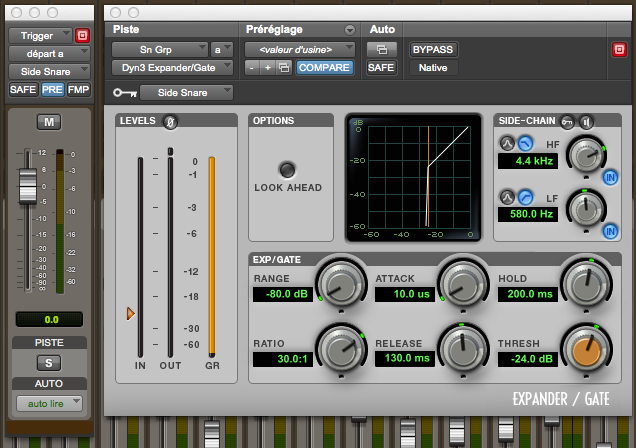
Task: Click the previous preset minus button
Action: point(251,68)
